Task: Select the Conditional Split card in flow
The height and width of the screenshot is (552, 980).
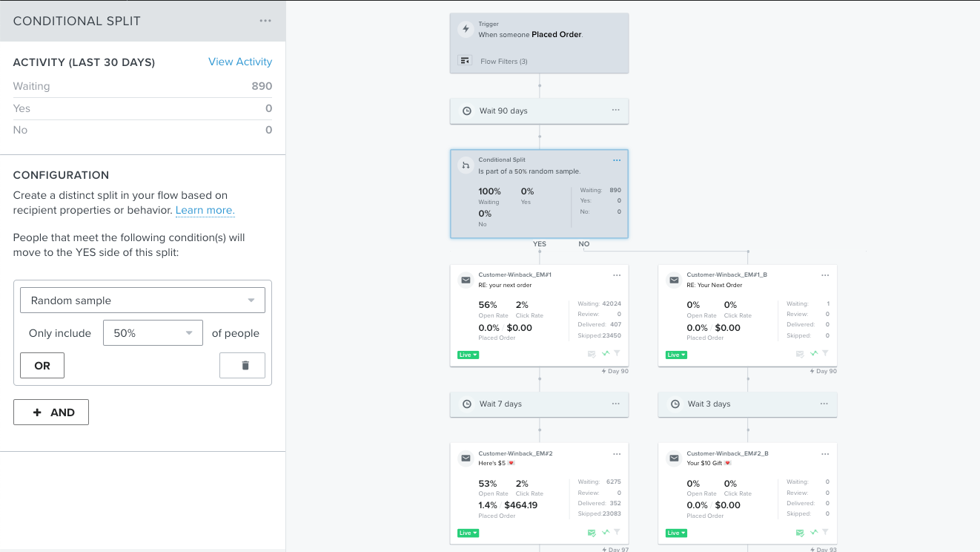Action: [539, 194]
